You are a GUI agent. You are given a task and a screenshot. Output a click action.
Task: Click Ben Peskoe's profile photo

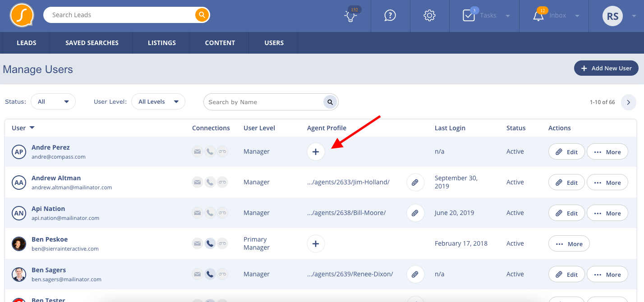click(19, 244)
